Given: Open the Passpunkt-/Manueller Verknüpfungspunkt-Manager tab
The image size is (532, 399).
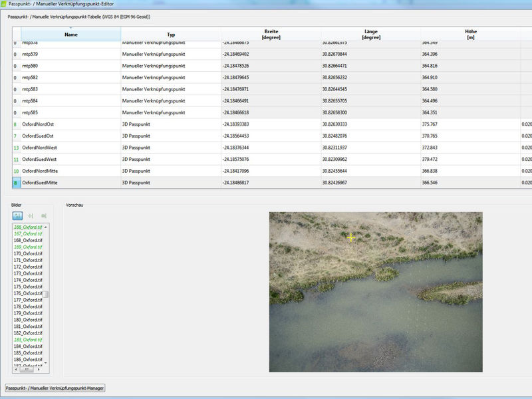Looking at the screenshot, I should tap(55, 388).
